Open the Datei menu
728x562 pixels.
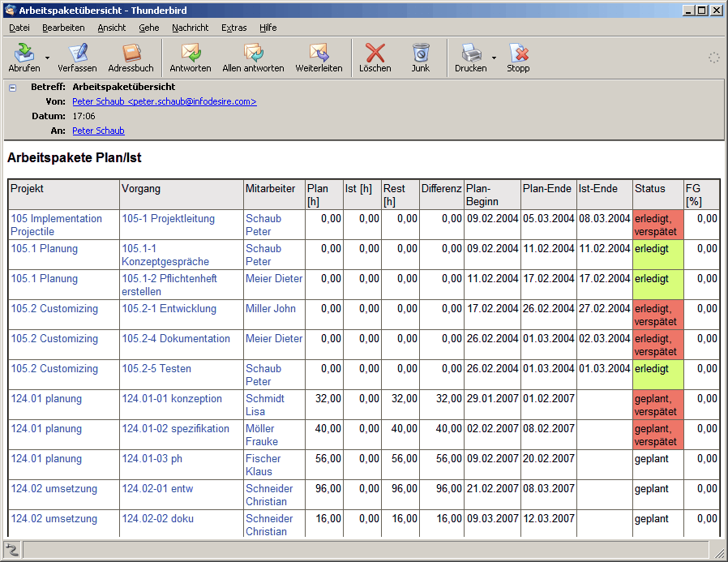click(19, 28)
